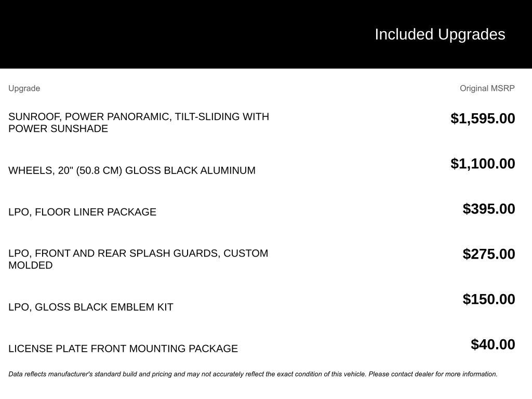Select the LPO Floor Liner Package entry

(x=82, y=212)
